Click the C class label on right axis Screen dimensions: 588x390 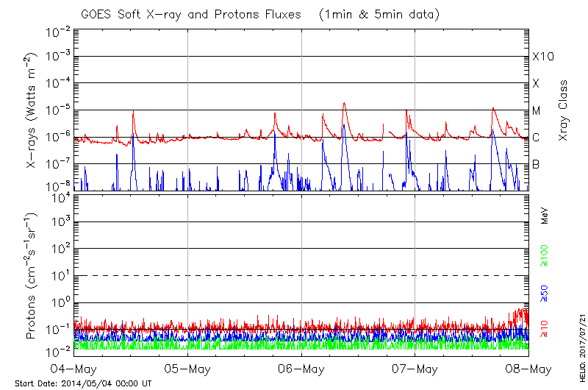536,138
